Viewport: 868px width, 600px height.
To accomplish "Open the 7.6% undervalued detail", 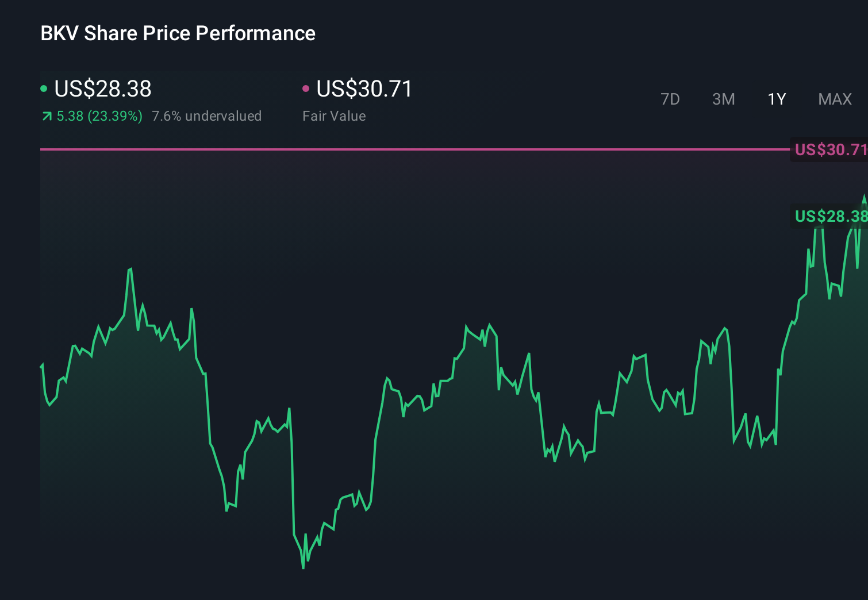I will tap(206, 116).
